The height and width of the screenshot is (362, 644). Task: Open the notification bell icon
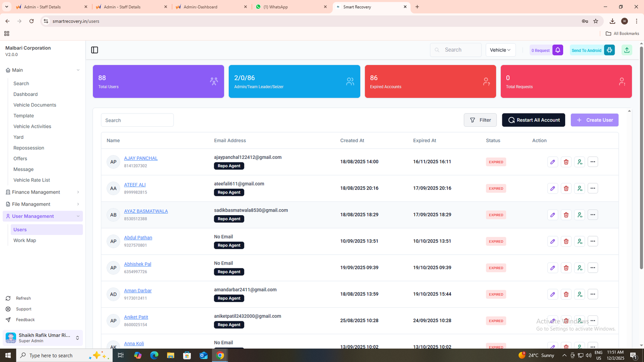pyautogui.click(x=558, y=50)
